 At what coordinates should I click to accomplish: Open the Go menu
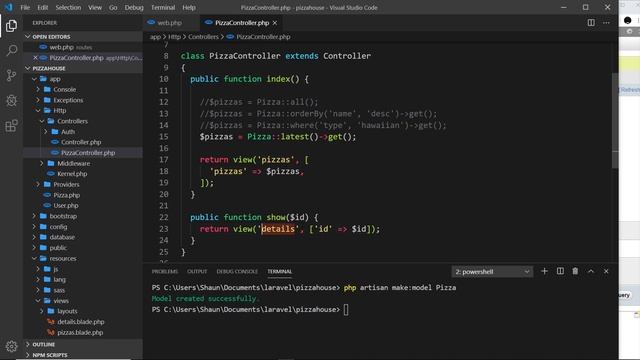113,7
